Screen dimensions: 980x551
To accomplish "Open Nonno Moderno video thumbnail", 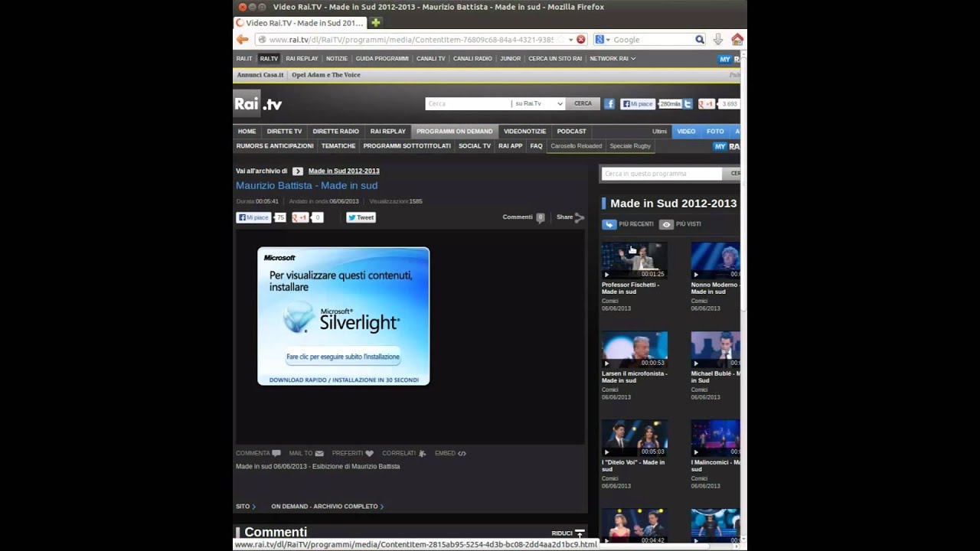I will point(715,260).
